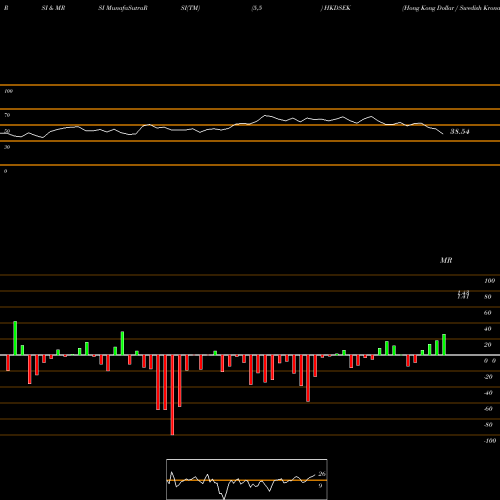Click the tallest green bar near the left
Image resolution: width=500 pixels, height=500 pixels.
[15, 338]
